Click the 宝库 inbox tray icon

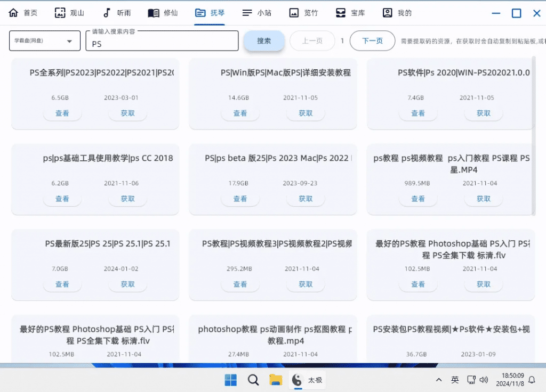(341, 13)
